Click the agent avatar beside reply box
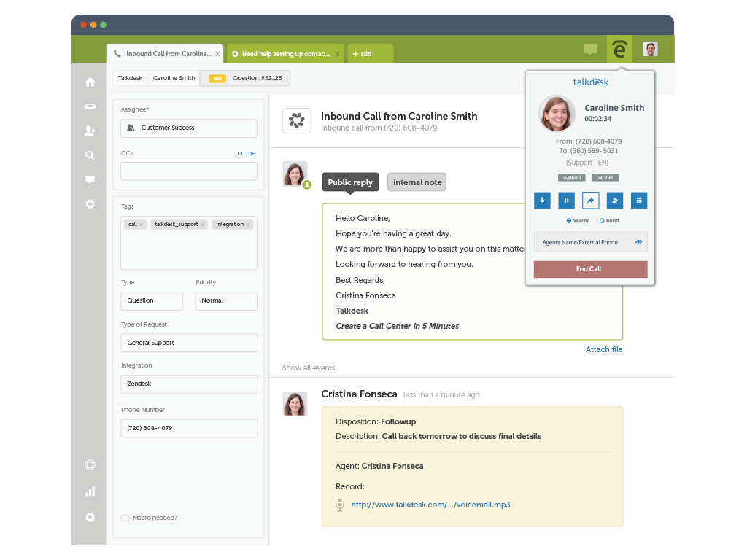 coord(295,174)
